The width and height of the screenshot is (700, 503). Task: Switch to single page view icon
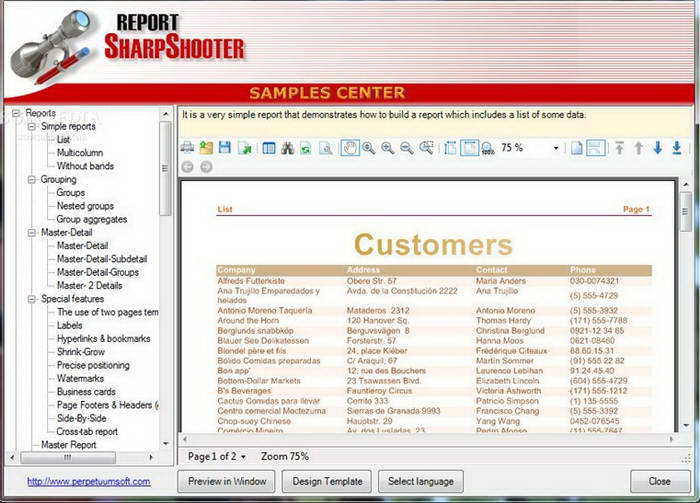[x=576, y=148]
